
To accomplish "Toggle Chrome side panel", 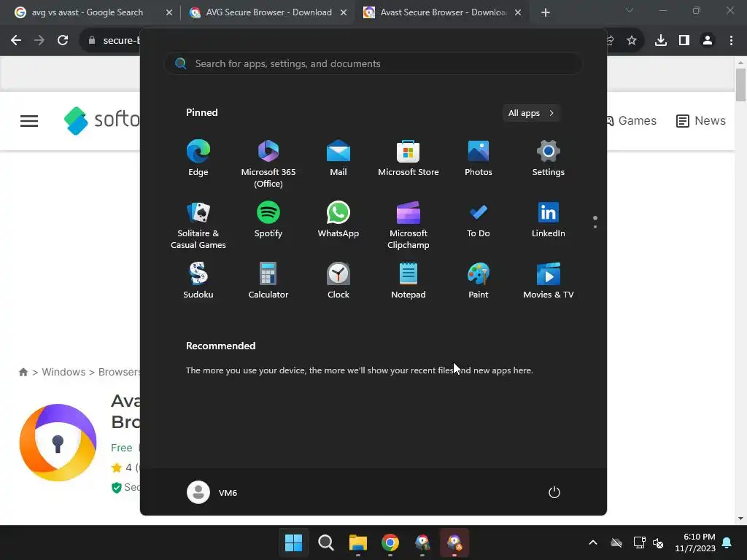I will 684,41.
